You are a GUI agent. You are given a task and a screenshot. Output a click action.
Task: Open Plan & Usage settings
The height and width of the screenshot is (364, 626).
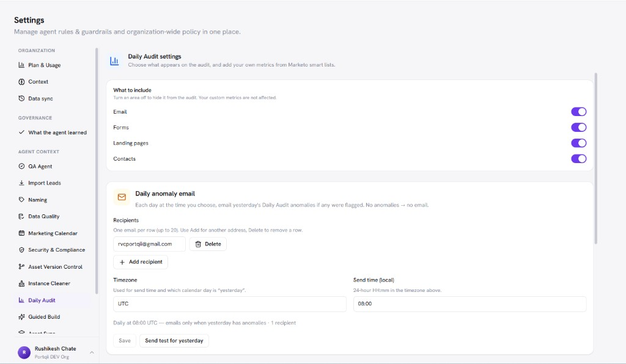pos(52,65)
